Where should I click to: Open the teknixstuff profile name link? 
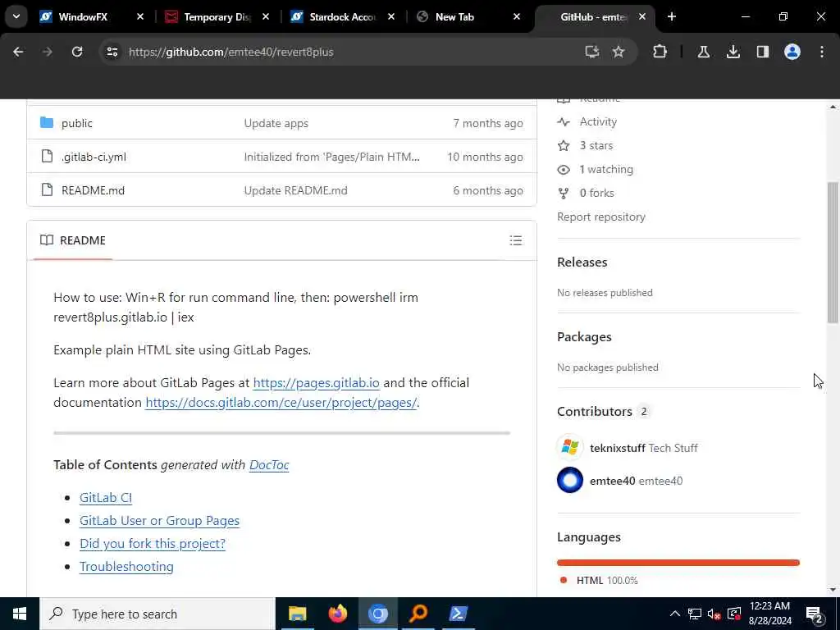tap(617, 448)
